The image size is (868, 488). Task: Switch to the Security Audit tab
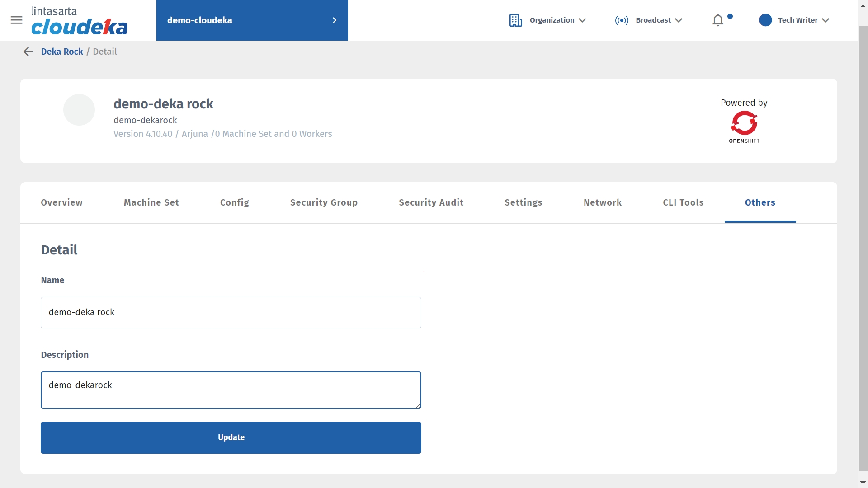click(431, 202)
